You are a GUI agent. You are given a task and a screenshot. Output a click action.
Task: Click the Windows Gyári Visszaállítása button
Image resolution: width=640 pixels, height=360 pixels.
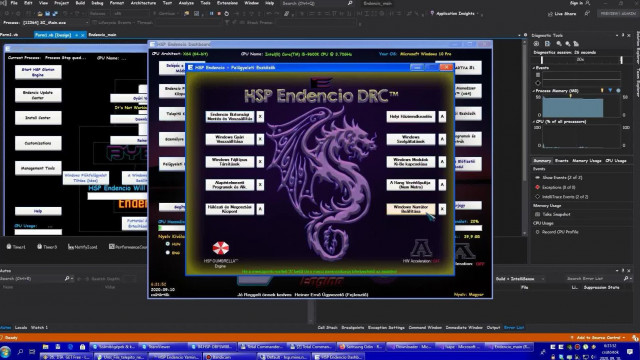(230, 139)
